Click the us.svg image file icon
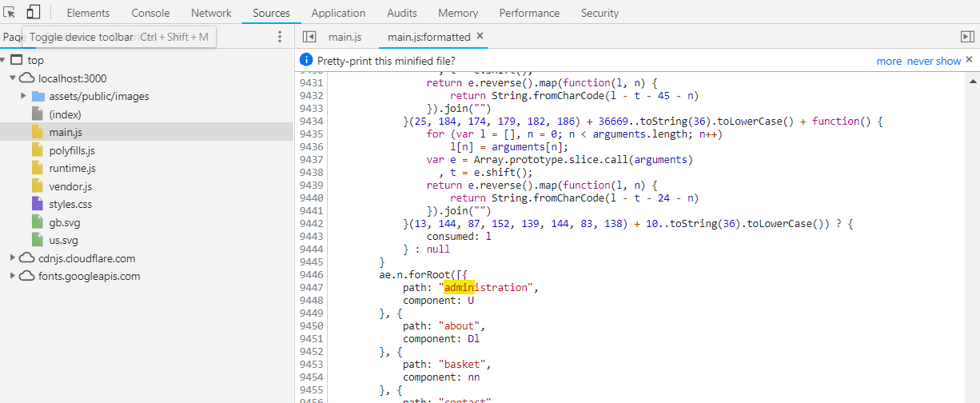 coord(38,240)
